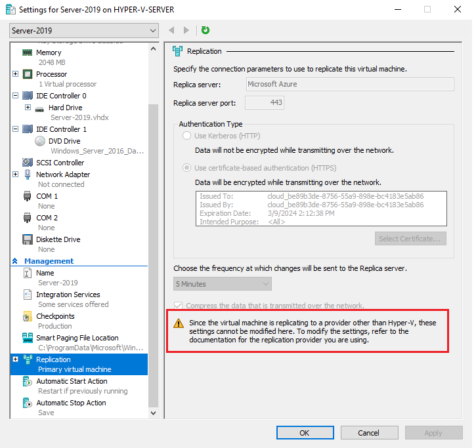Click the Replication tree icon
The height and width of the screenshot is (448, 476).
coord(28,359)
